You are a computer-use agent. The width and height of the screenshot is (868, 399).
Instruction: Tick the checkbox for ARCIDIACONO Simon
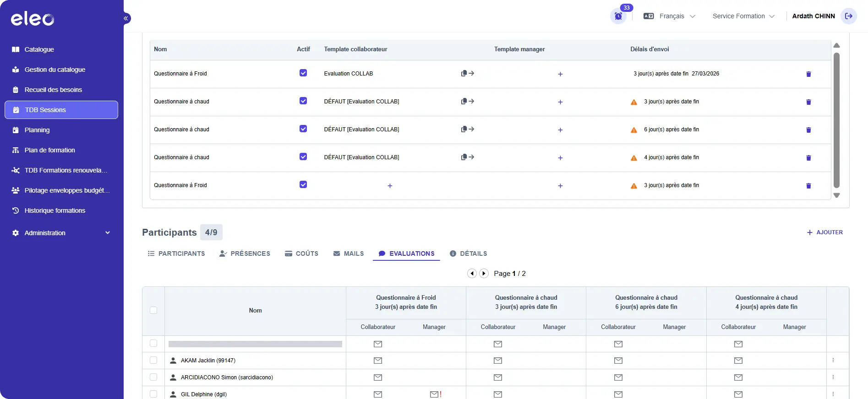coord(153,377)
